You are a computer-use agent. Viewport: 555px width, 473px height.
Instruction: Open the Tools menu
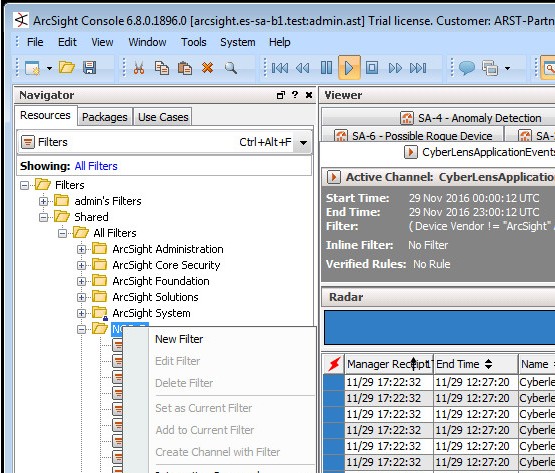click(194, 42)
